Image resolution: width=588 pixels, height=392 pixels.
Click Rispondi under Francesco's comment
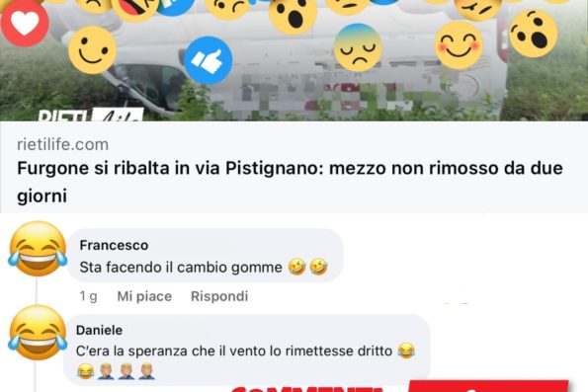[219, 296]
